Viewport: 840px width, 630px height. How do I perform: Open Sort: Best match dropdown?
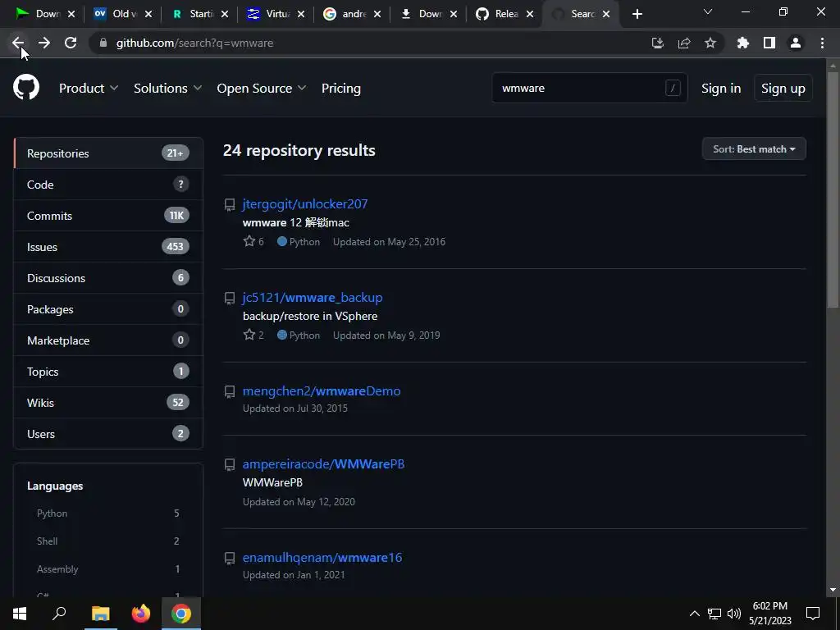754,149
